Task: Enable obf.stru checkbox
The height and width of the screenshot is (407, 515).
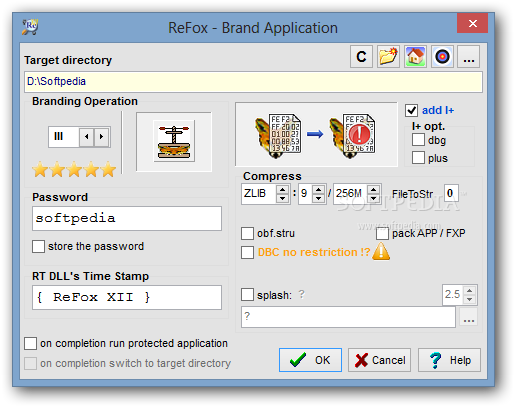Action: (x=247, y=233)
